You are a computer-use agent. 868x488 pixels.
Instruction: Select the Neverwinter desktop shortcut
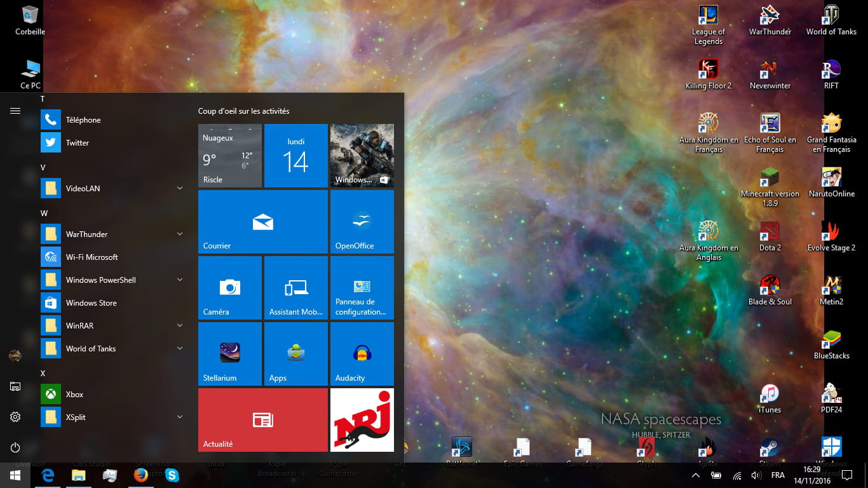770,74
